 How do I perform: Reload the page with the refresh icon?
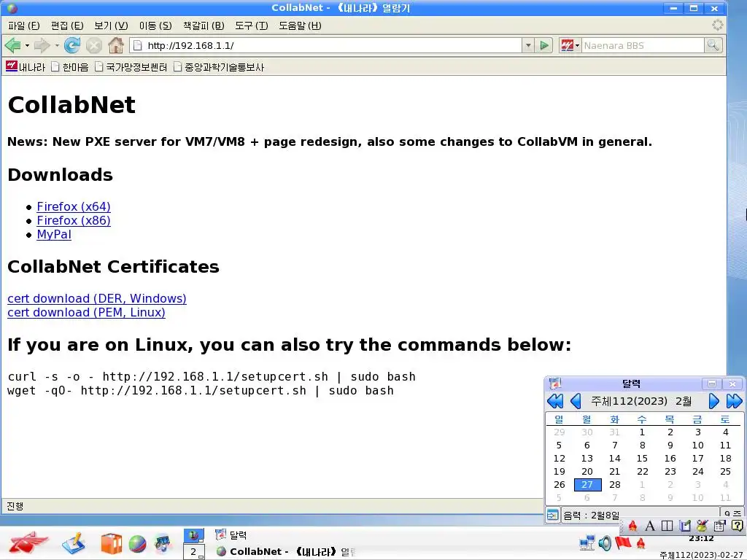pyautogui.click(x=72, y=46)
